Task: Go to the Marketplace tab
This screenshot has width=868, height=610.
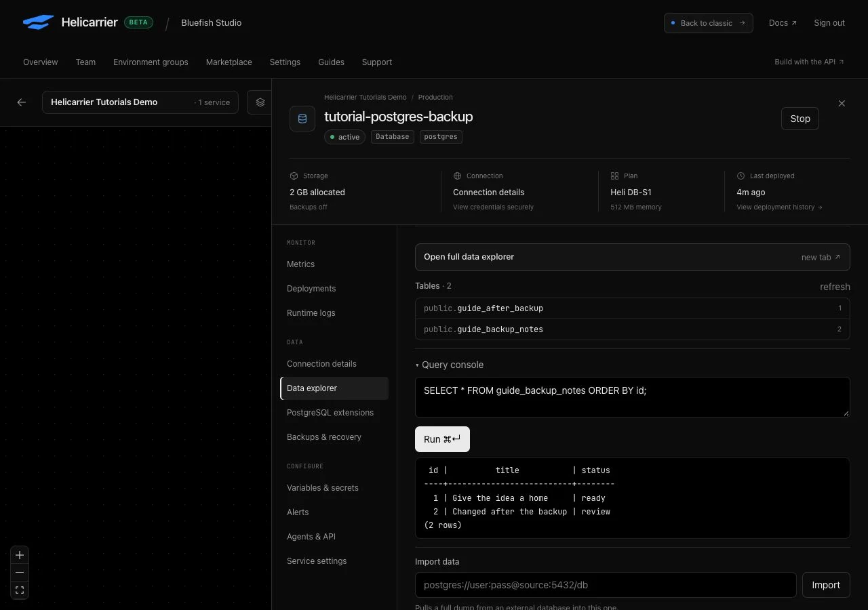Action: click(229, 62)
